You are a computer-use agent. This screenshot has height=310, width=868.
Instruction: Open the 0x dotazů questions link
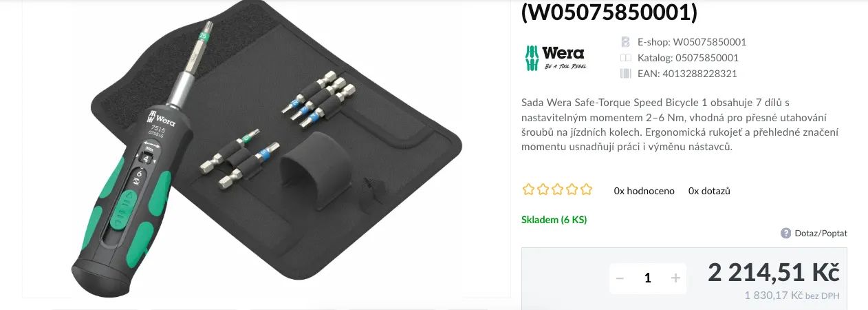pos(709,191)
